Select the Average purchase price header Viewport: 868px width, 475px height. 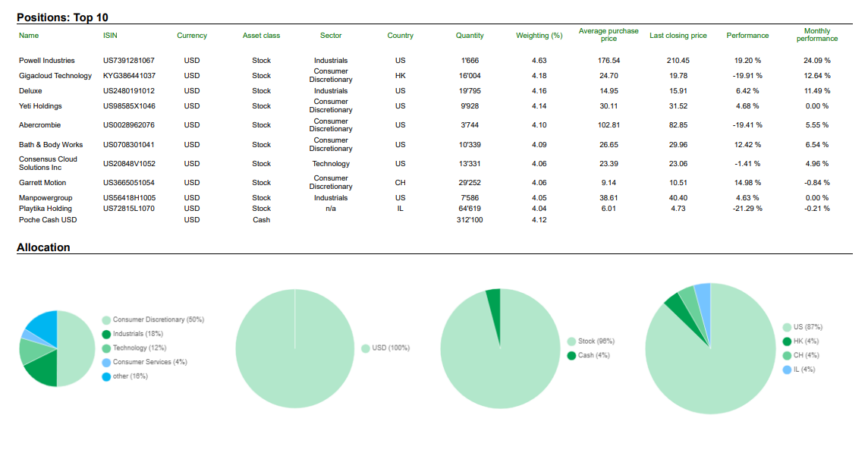609,35
